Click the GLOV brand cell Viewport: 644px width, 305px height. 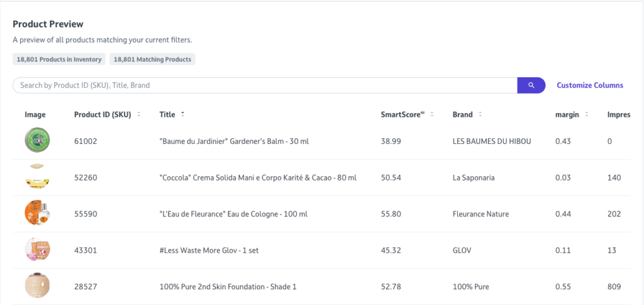[462, 250]
